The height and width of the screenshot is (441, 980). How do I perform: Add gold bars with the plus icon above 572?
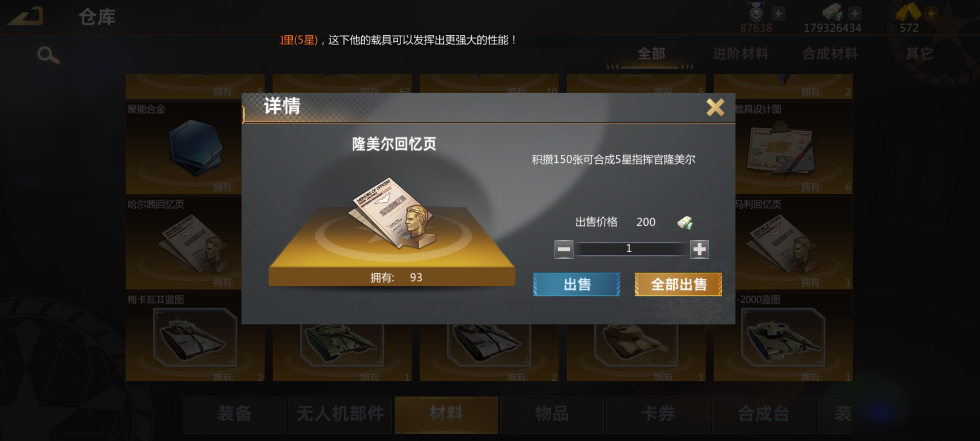[931, 14]
